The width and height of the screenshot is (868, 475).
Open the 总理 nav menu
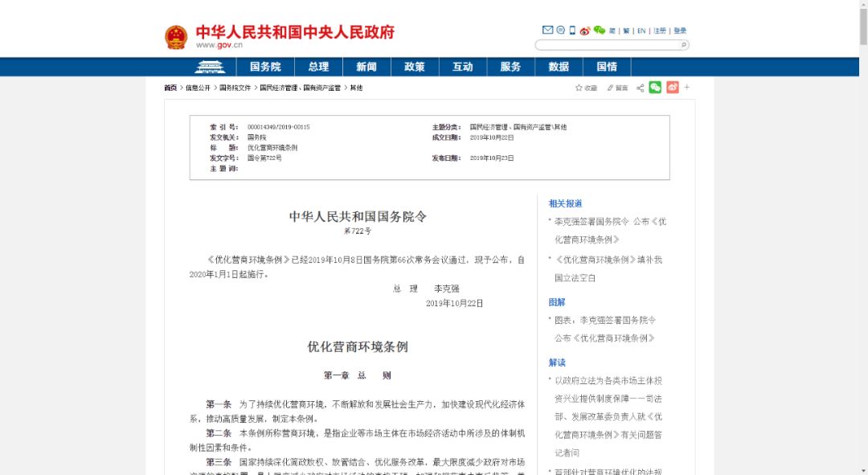[318, 67]
